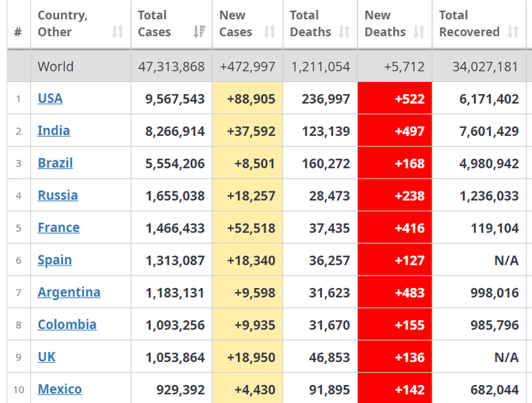Click sort icon in Total Deaths column
Viewport: 532px width, 403px height.
[x=344, y=32]
